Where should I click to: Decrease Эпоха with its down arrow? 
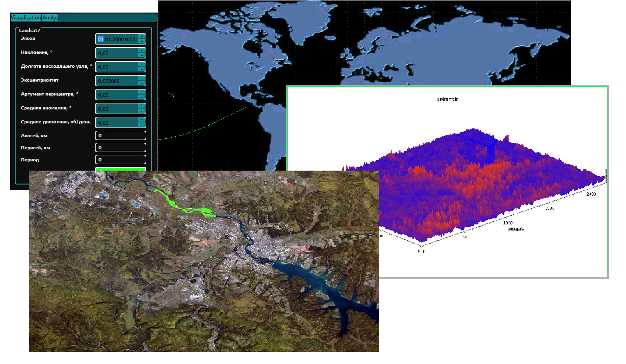(142, 42)
